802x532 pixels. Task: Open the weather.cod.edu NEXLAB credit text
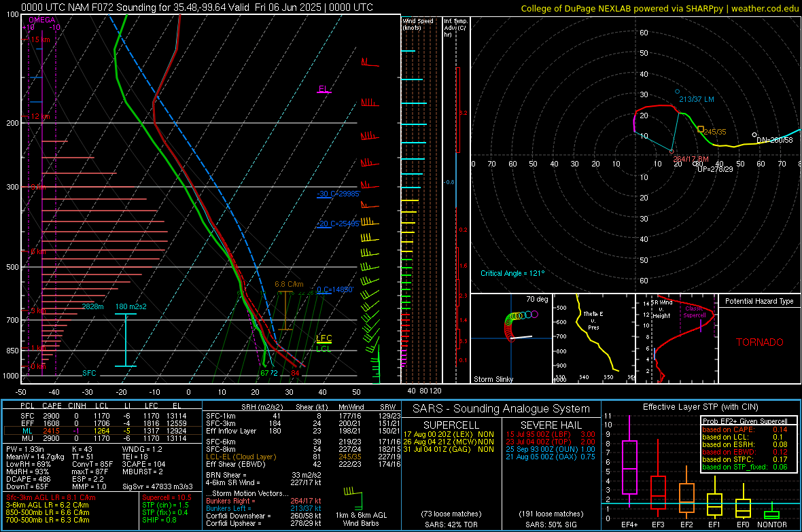pyautogui.click(x=659, y=8)
